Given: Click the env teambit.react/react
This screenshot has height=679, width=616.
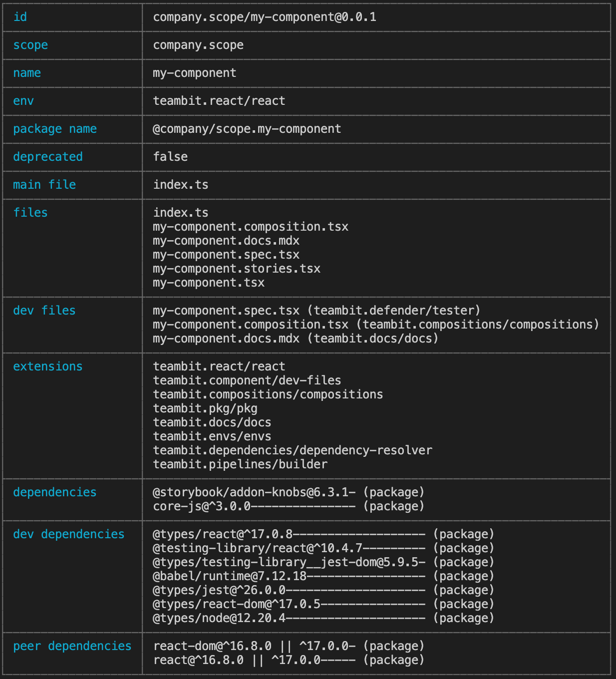Looking at the screenshot, I should pos(219,101).
